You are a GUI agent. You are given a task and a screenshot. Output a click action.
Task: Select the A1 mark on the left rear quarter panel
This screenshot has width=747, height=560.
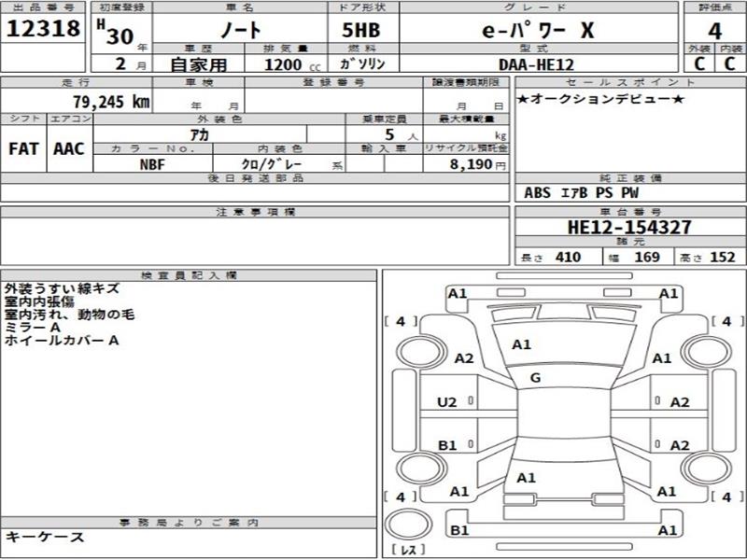pyautogui.click(x=459, y=492)
